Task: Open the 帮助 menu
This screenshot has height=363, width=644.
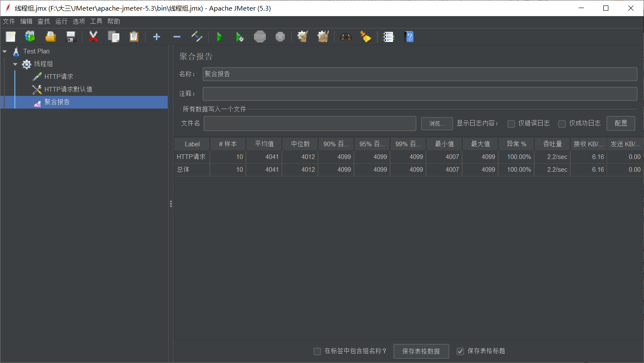Action: point(114,21)
